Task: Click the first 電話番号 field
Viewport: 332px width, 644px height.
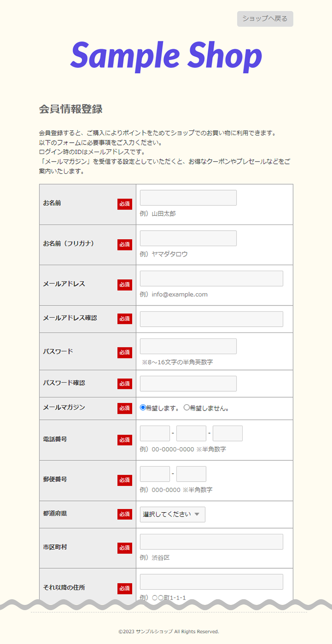Action: tap(155, 433)
